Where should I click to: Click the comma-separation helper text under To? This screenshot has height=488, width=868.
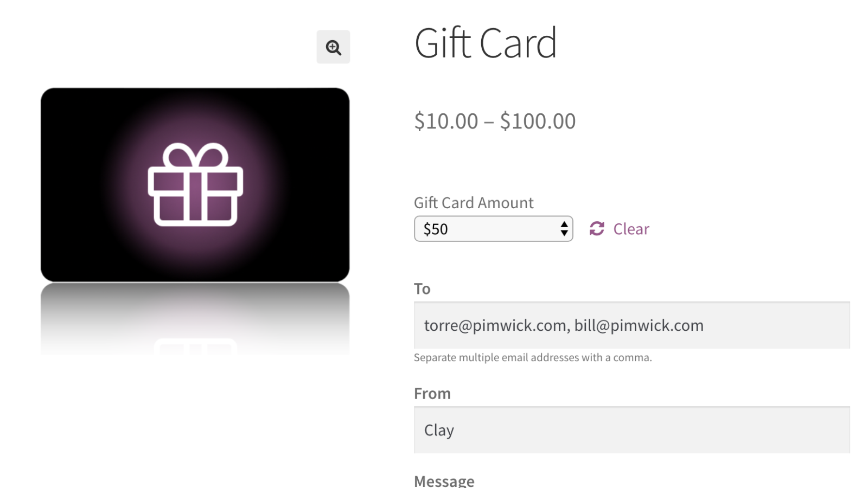[533, 357]
